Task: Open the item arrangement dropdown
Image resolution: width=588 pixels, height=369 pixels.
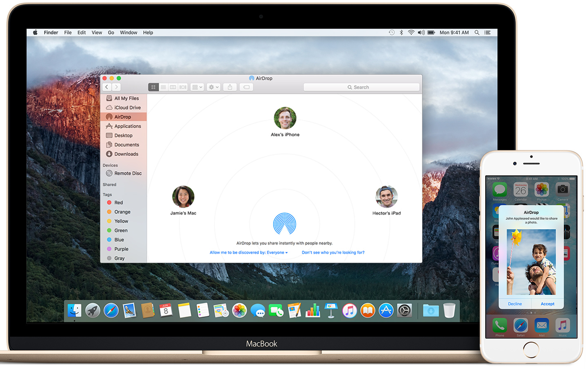Action: (x=197, y=87)
